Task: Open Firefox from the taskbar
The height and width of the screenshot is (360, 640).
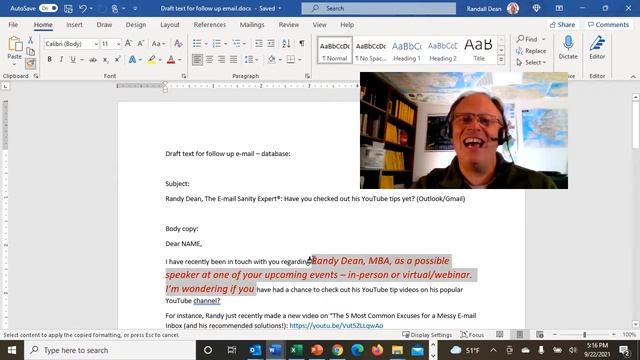Action: (378, 350)
